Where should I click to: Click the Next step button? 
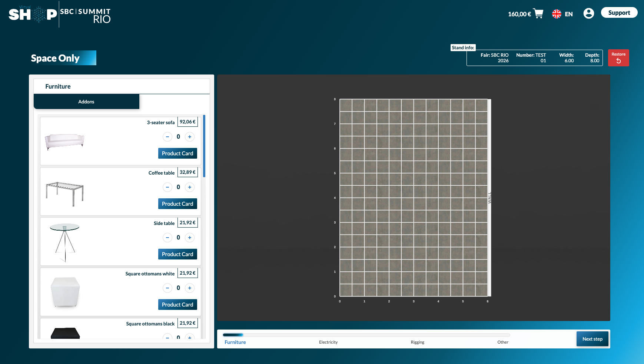tap(592, 339)
